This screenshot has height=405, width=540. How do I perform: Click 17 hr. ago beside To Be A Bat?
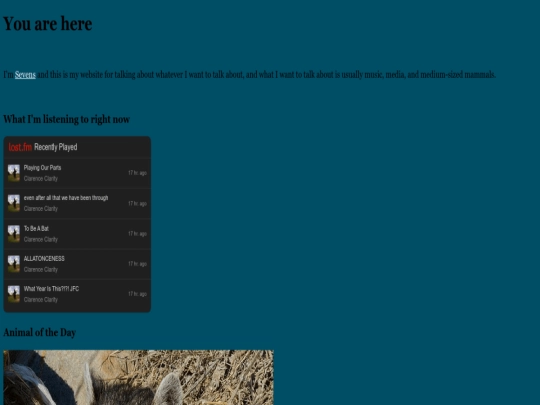pos(137,233)
